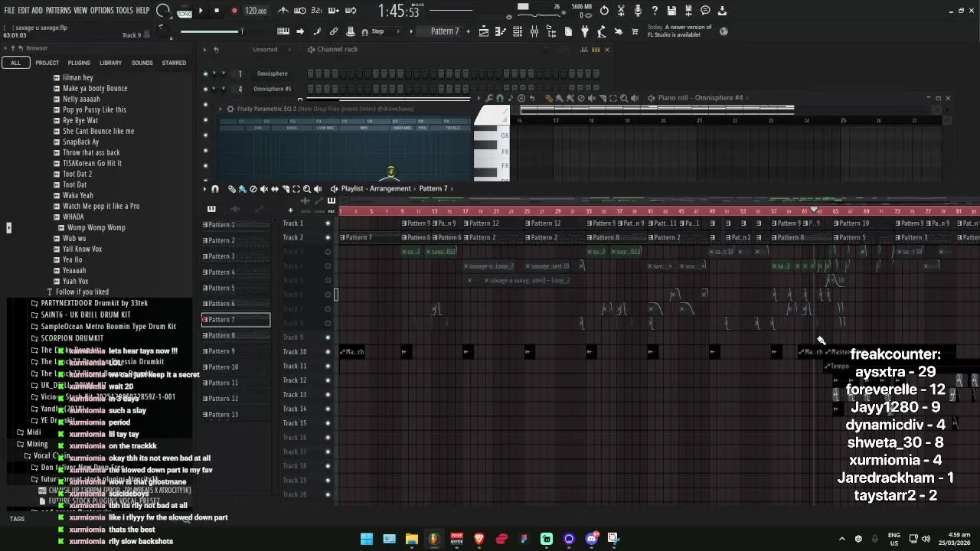Click the 120.000 tempo field
This screenshot has height=551, width=980.
(256, 11)
